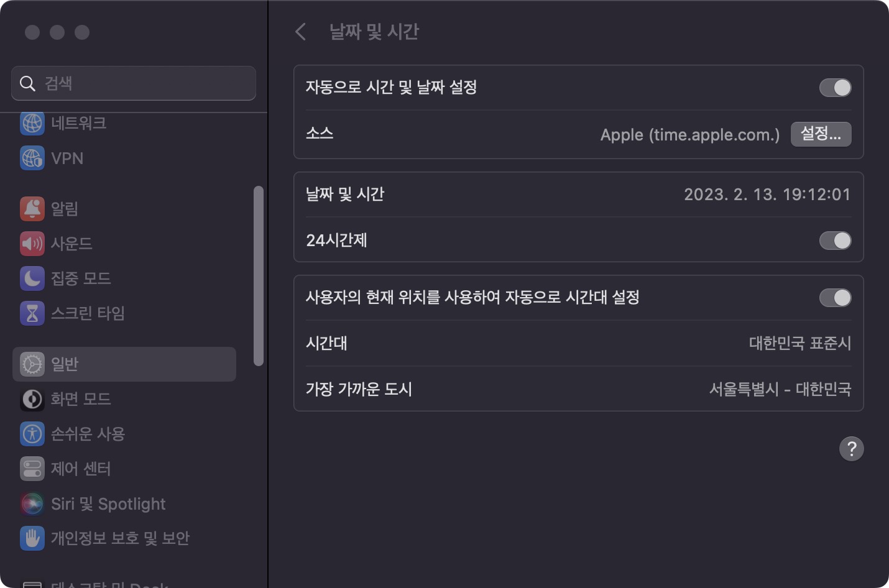Click the sidebar vertical scrollbar
Screen dimensions: 889x588
click(x=259, y=276)
